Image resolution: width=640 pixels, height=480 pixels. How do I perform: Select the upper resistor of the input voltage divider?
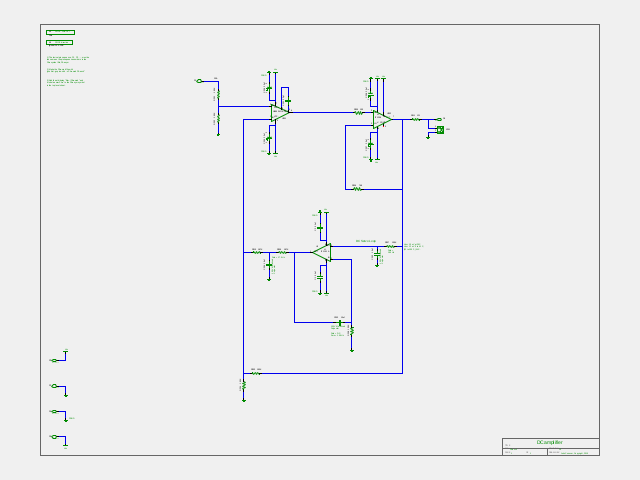[x=218, y=95]
